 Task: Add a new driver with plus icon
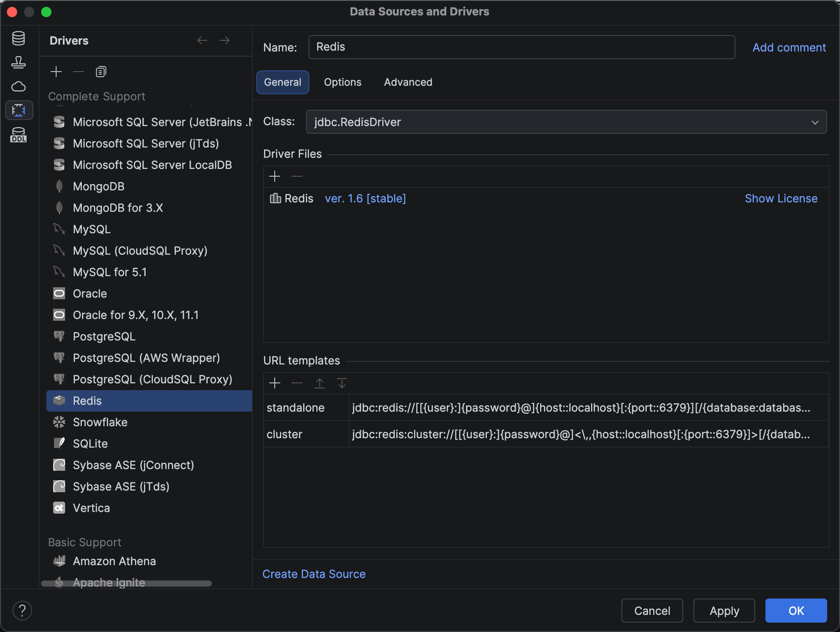[x=56, y=72]
